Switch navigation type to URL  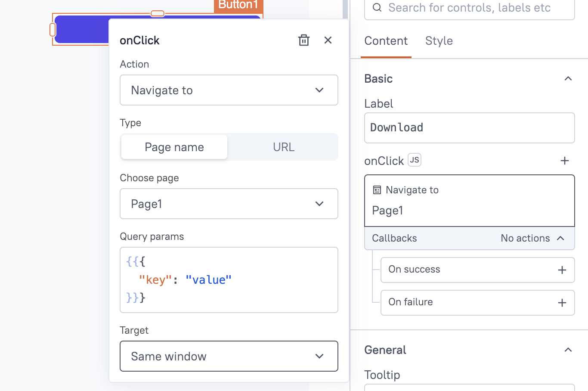(284, 147)
